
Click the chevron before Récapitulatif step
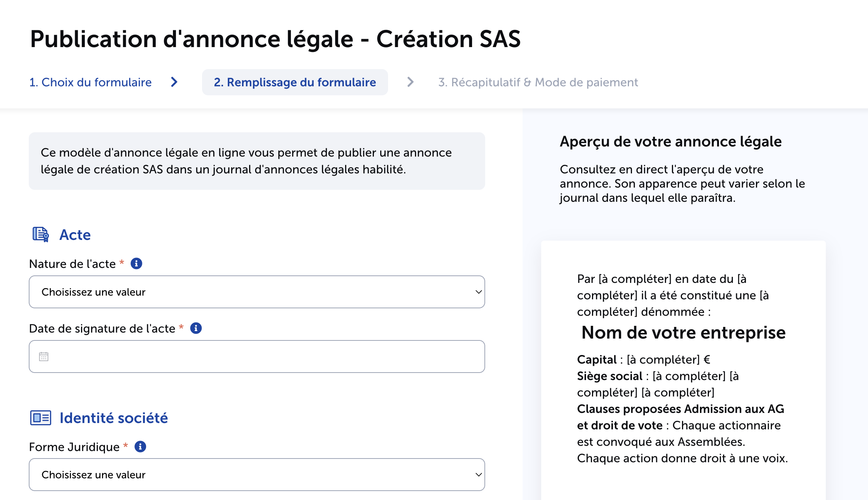click(410, 82)
